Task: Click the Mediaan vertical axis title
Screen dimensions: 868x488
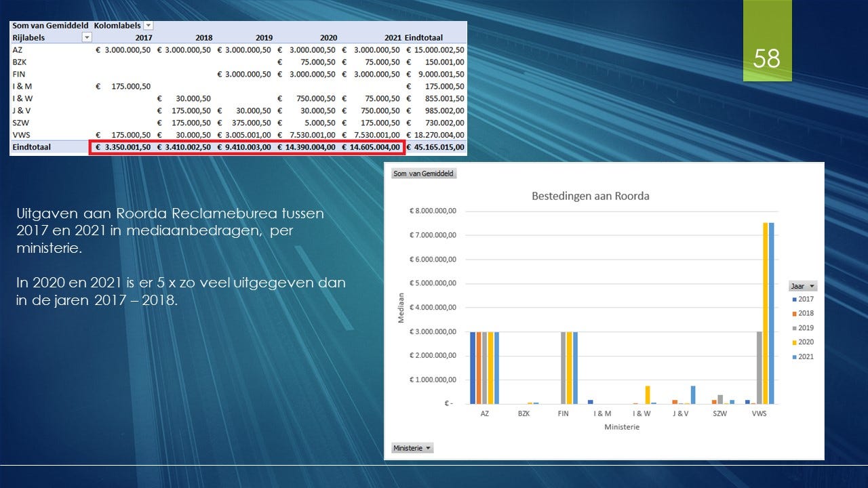Action: click(401, 306)
